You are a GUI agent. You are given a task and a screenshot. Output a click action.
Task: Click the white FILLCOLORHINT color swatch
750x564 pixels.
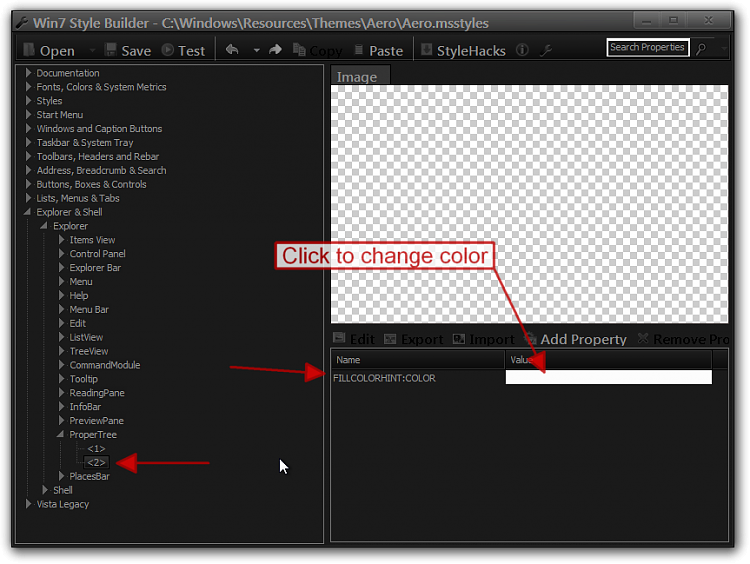click(x=608, y=377)
